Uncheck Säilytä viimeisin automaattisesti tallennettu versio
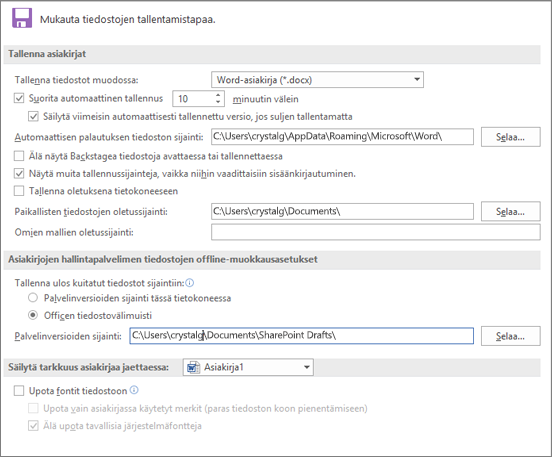This screenshot has height=457, width=552. click(33, 116)
